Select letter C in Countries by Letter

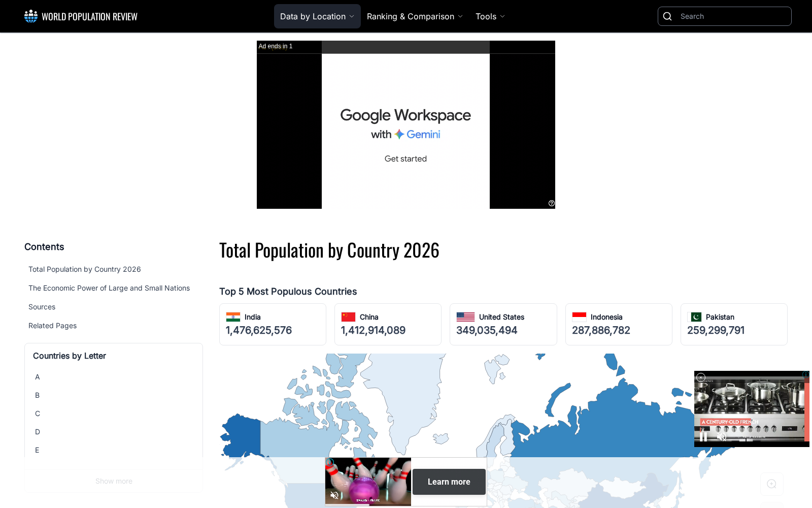click(38, 414)
